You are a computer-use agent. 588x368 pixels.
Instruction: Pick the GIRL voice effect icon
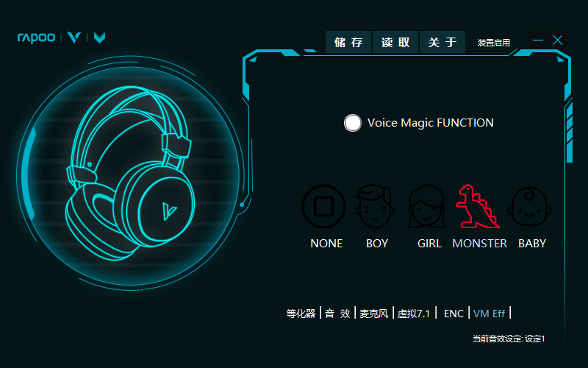(x=426, y=207)
